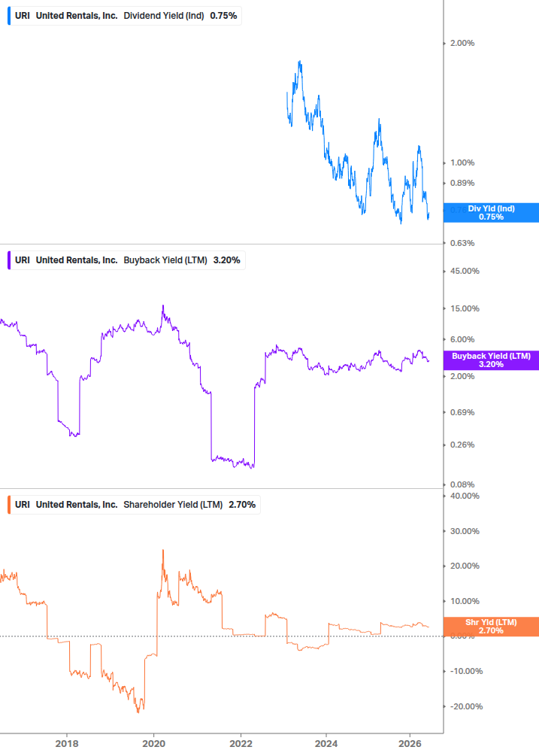539x756 pixels.
Task: Click the 10.00% tick on the shareholder yield axis
Action: click(x=465, y=601)
